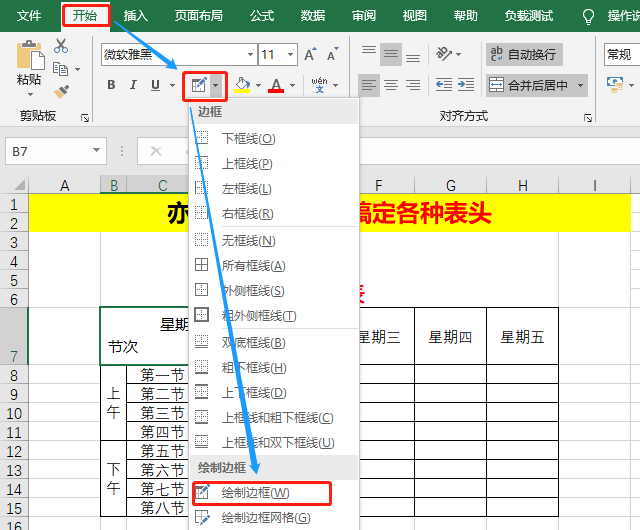Decrease font size with smaller A icon
The height and width of the screenshot is (530, 640).
click(x=333, y=54)
